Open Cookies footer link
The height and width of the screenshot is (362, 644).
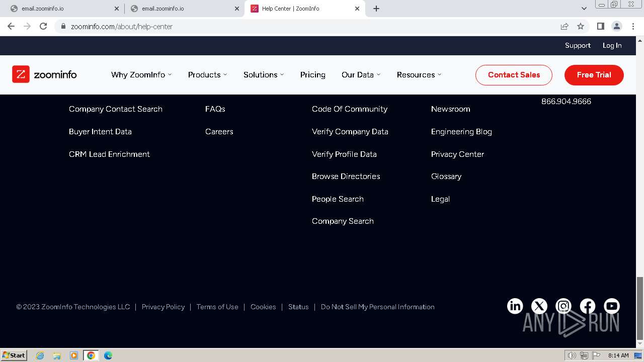pos(263,307)
